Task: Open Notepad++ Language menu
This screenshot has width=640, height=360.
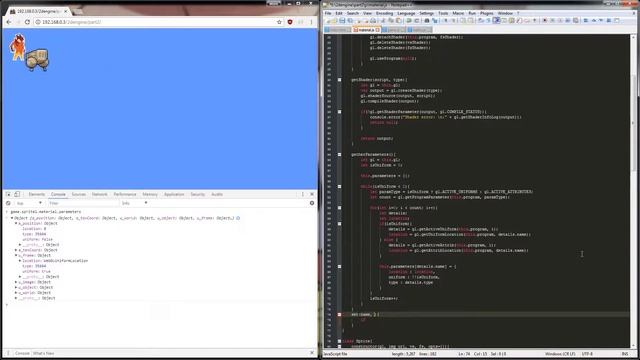Action: coord(406,13)
